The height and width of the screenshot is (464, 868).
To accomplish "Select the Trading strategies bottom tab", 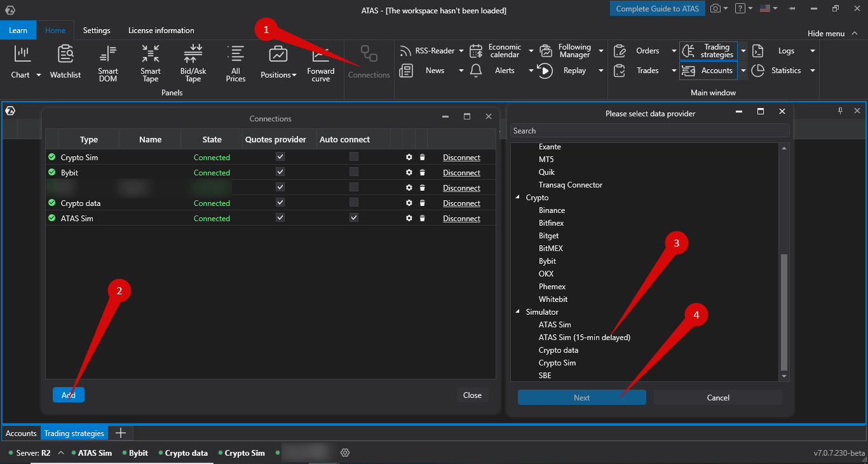I will point(74,433).
